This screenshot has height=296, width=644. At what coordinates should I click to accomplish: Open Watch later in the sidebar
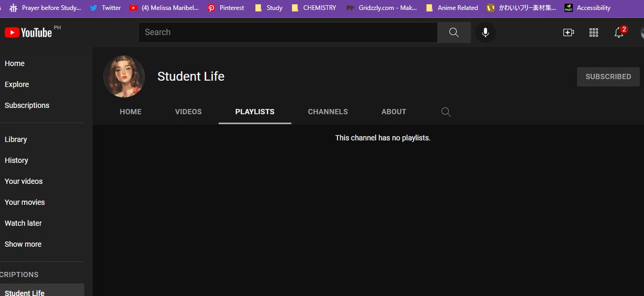point(23,223)
